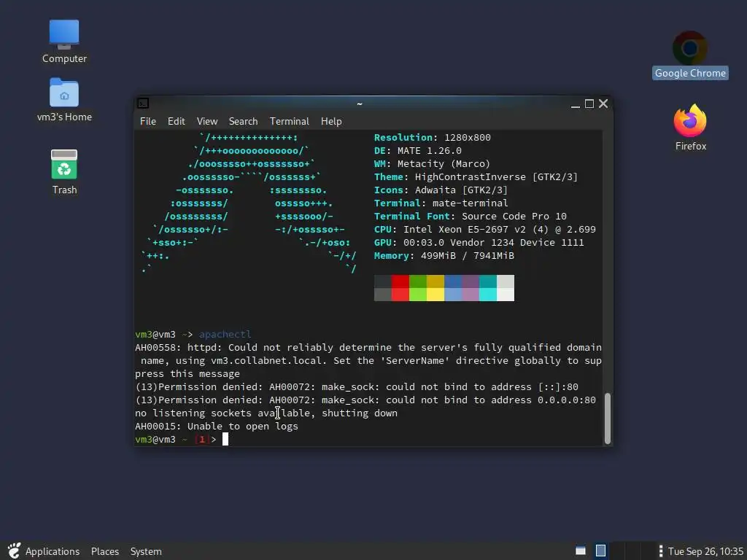The image size is (747, 560).
Task: Switch to the first highlighted workspace in switcher
Action: point(601,551)
